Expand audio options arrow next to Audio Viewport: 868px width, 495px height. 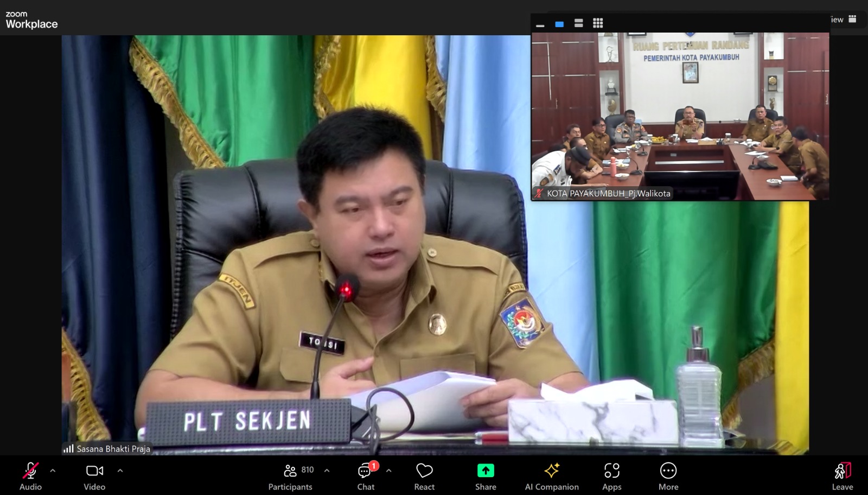click(53, 471)
